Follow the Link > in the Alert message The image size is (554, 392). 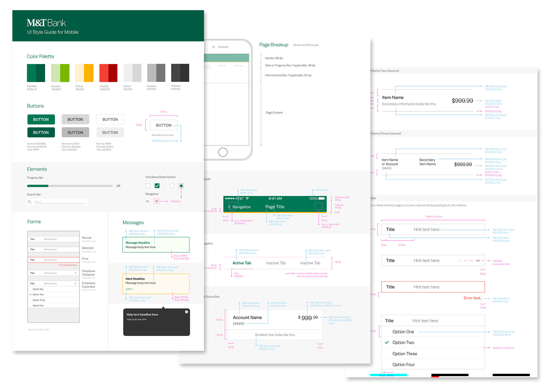(x=129, y=289)
